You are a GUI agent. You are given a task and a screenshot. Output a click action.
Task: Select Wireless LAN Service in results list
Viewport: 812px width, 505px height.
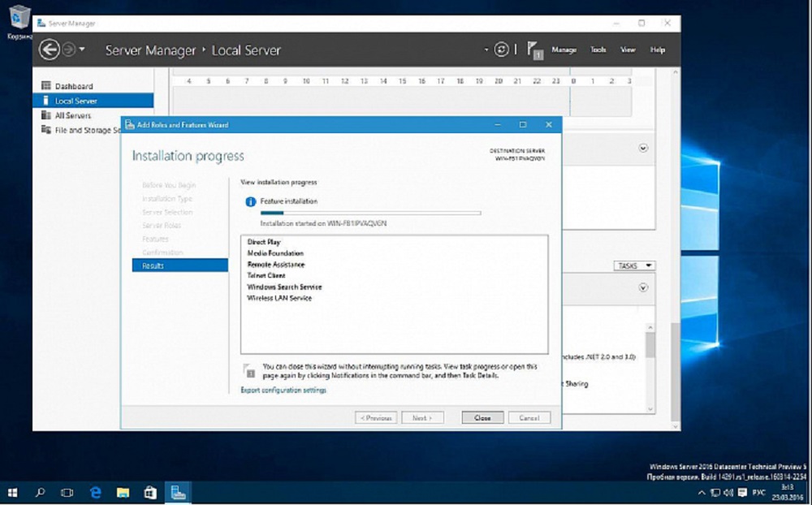coord(279,298)
